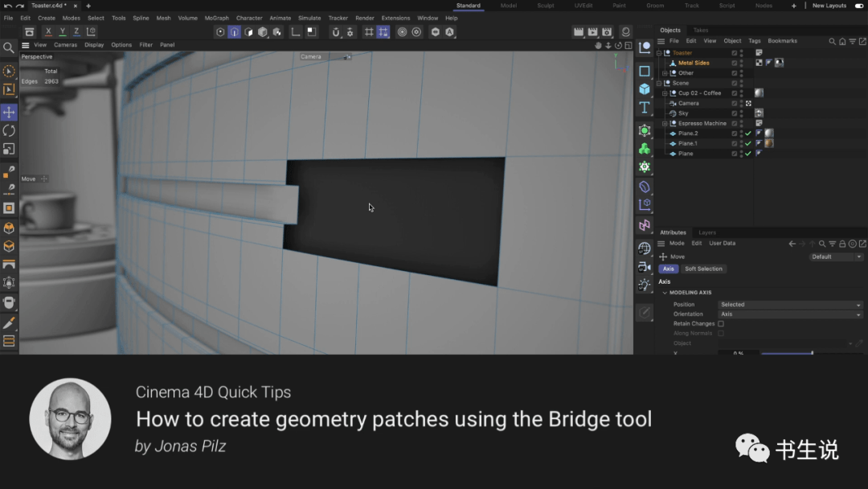
Task: Click the Undo arrow
Action: (7, 6)
